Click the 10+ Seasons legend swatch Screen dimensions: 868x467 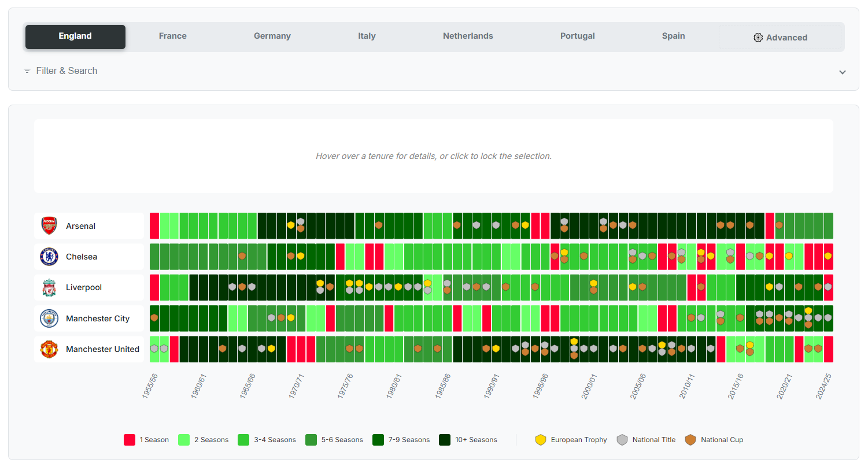point(445,440)
